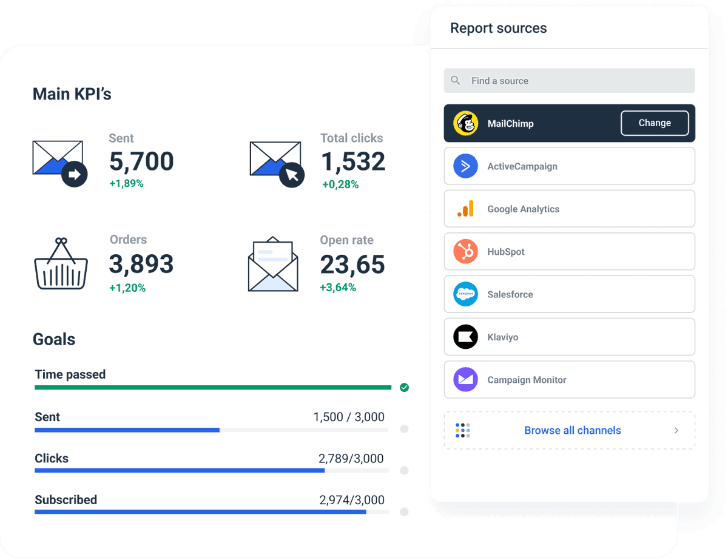728x560 pixels.
Task: Click the dotted grid channels icon
Action: pyautogui.click(x=462, y=430)
